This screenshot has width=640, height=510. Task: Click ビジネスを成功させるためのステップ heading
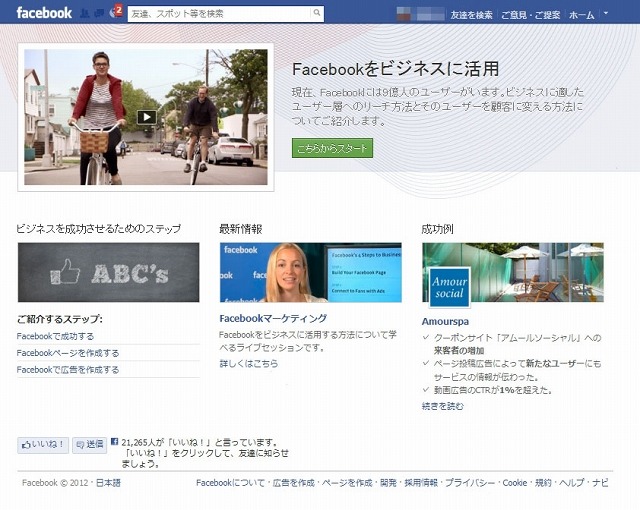pyautogui.click(x=98, y=228)
